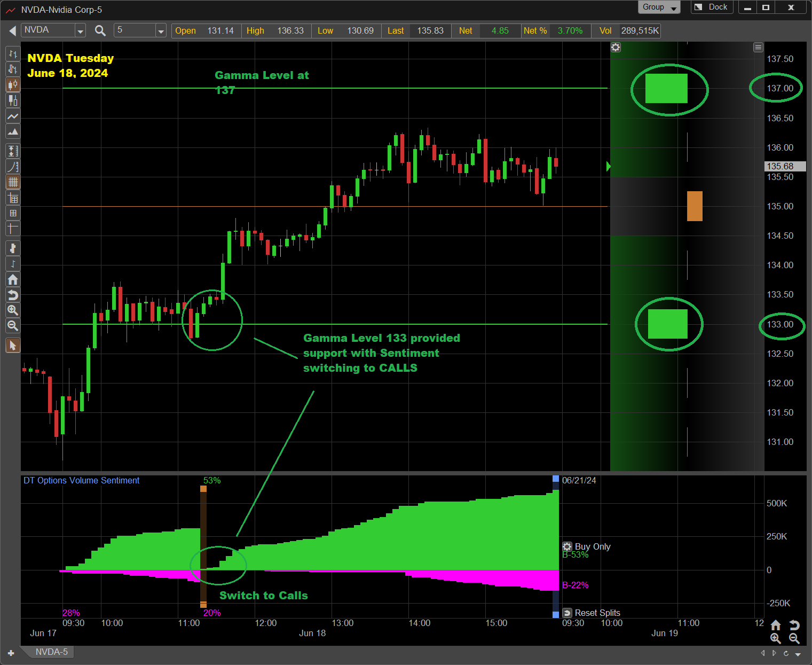Expand the interval dropdown arrow

pos(161,31)
